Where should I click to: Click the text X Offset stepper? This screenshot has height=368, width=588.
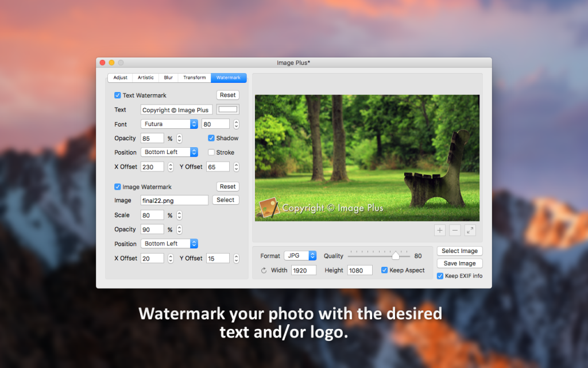[170, 167]
